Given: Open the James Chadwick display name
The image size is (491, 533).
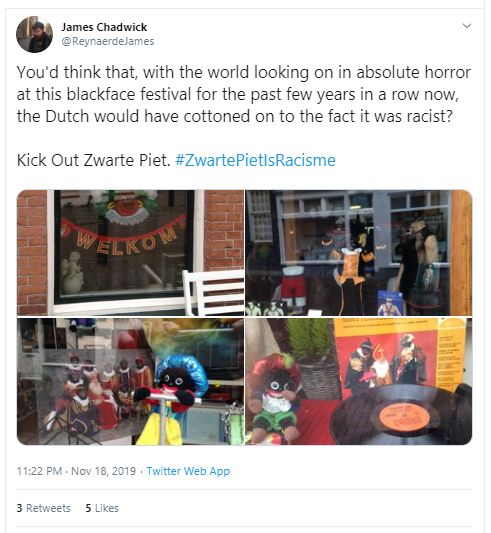Looking at the screenshot, I should coord(104,27).
